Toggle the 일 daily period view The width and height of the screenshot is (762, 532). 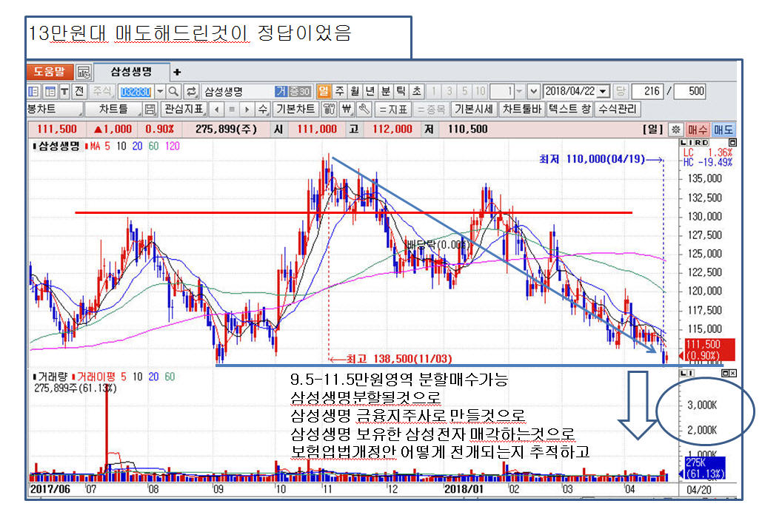pyautogui.click(x=322, y=90)
